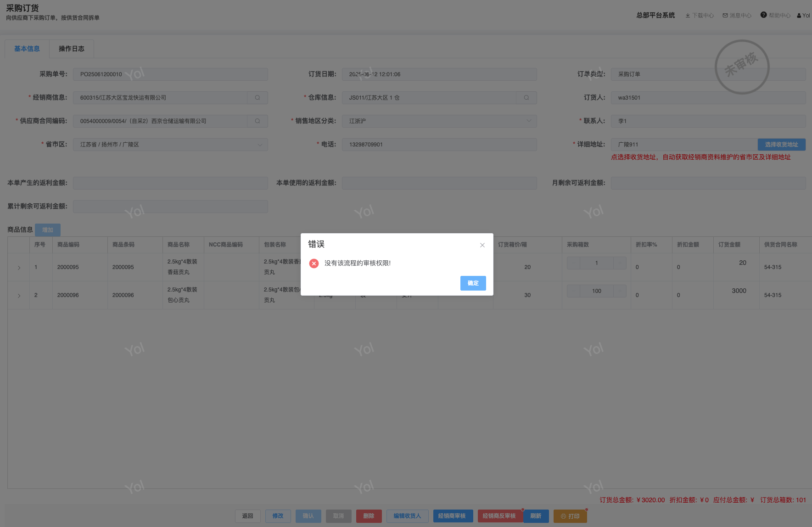Increase 采购箱数 for product 2000095
812x527 pixels.
click(x=620, y=263)
